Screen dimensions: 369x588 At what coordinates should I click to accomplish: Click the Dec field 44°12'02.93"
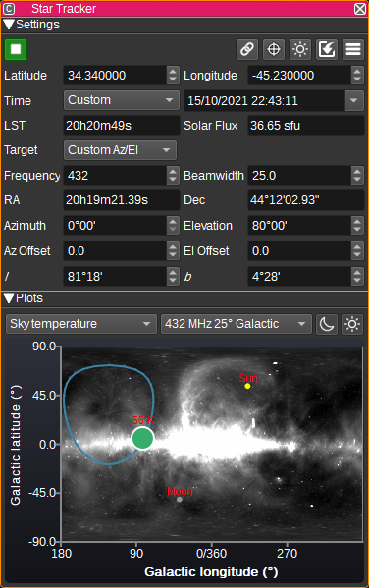pos(306,200)
